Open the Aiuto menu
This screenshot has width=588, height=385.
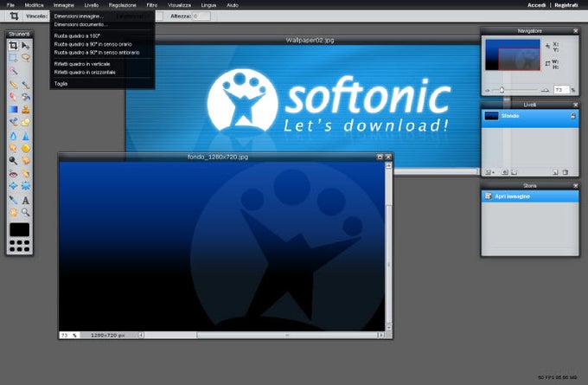(x=233, y=5)
